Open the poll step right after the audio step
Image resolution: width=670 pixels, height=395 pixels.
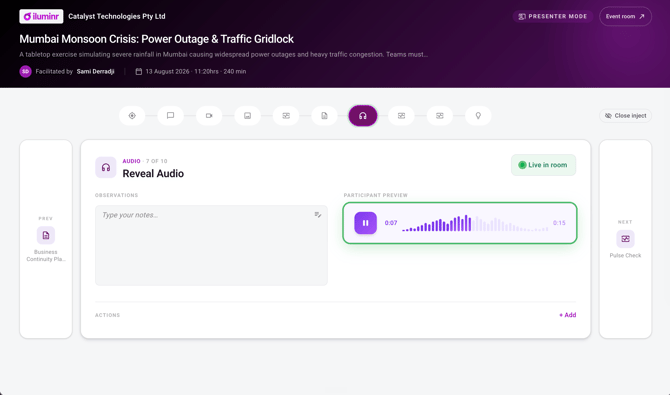pyautogui.click(x=401, y=115)
